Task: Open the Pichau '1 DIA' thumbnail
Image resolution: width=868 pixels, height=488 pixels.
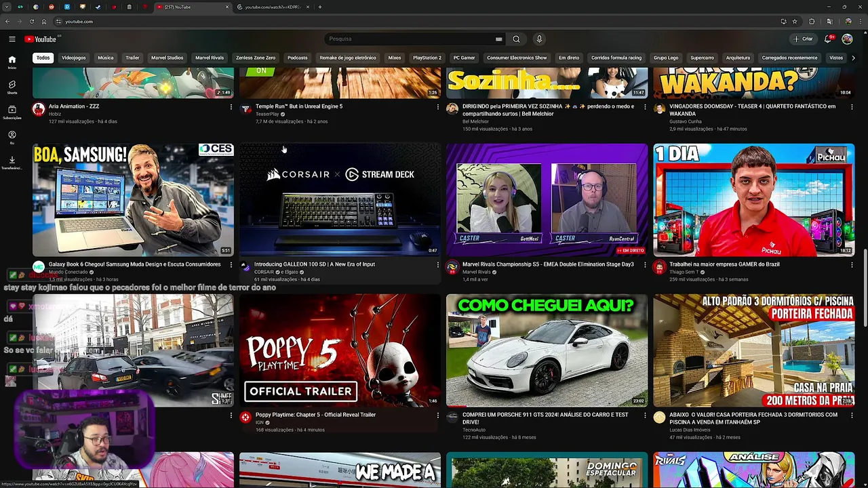Action: click(x=754, y=199)
